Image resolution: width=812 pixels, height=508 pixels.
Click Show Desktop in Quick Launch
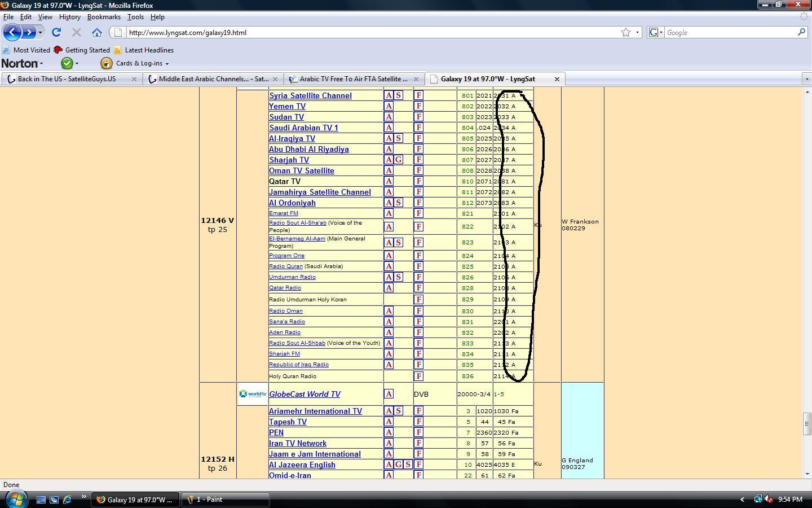pos(41,500)
